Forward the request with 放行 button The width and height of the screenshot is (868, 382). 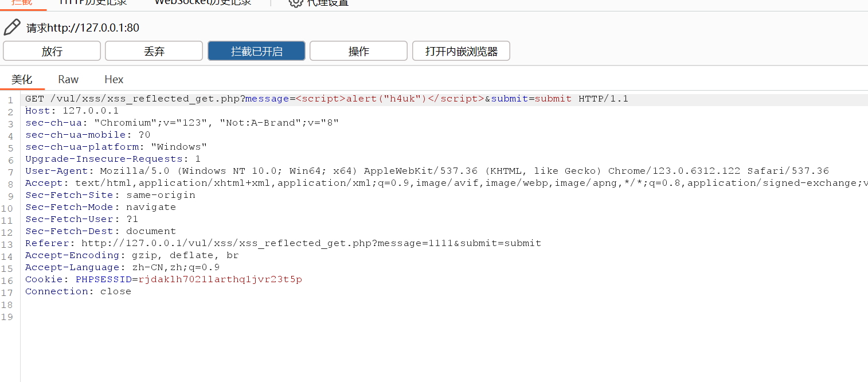click(52, 51)
